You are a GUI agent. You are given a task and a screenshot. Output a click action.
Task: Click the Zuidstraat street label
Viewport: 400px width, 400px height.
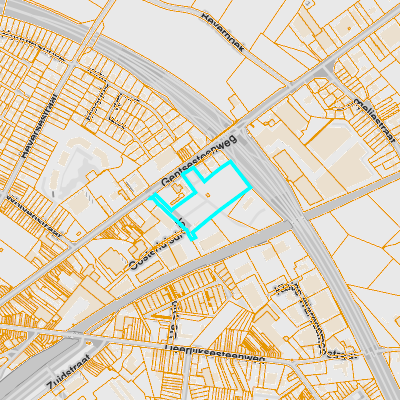69,372
